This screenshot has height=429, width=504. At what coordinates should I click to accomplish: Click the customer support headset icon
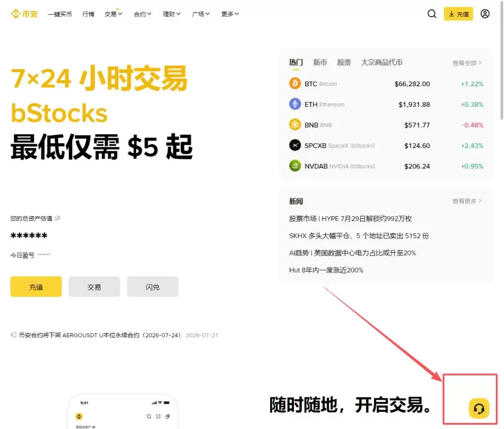point(479,408)
